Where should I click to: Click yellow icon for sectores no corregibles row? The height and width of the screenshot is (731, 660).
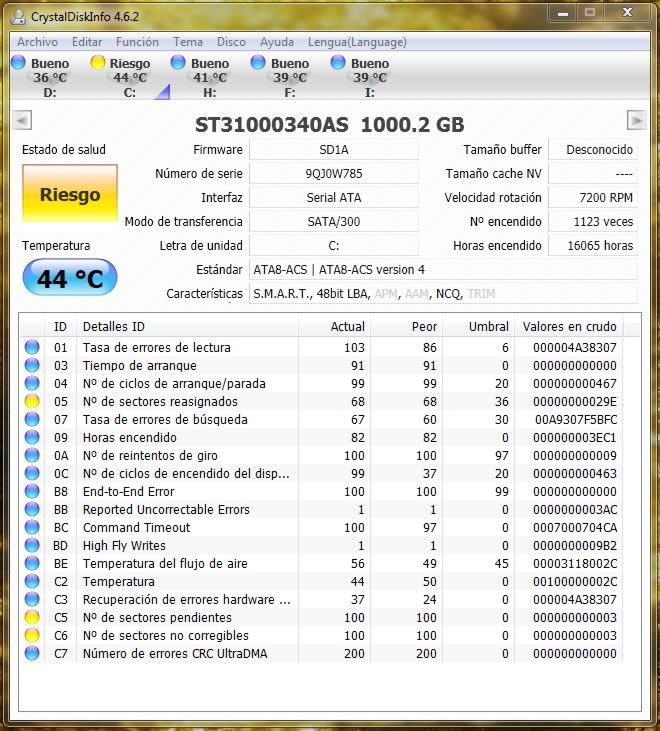[x=32, y=635]
